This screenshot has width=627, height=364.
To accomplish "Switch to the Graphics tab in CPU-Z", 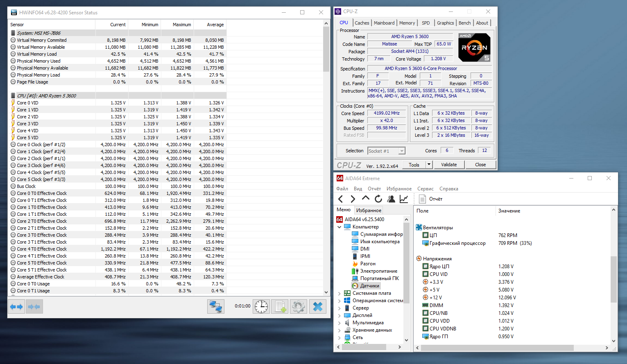I will 446,23.
